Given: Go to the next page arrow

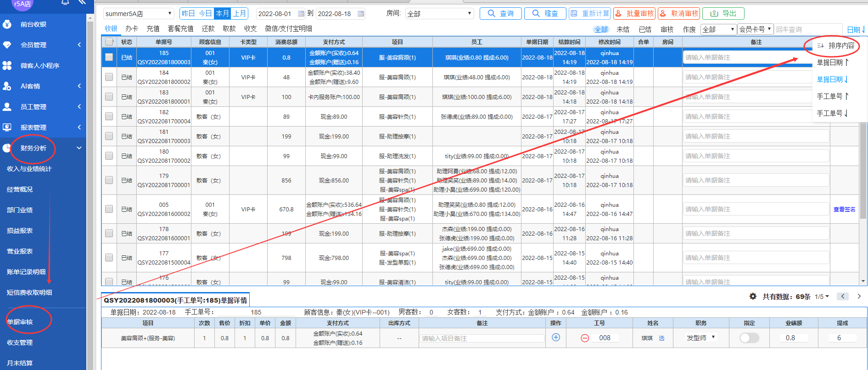Looking at the screenshot, I should (859, 296).
